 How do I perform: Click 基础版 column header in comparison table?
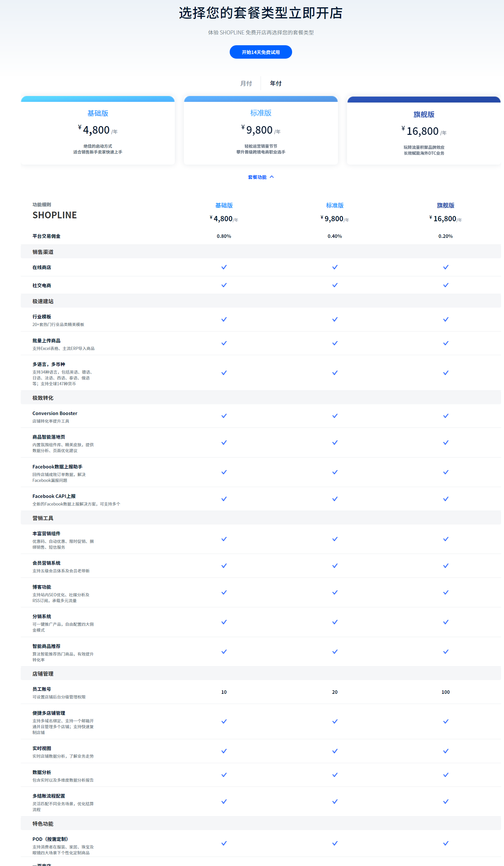point(224,205)
